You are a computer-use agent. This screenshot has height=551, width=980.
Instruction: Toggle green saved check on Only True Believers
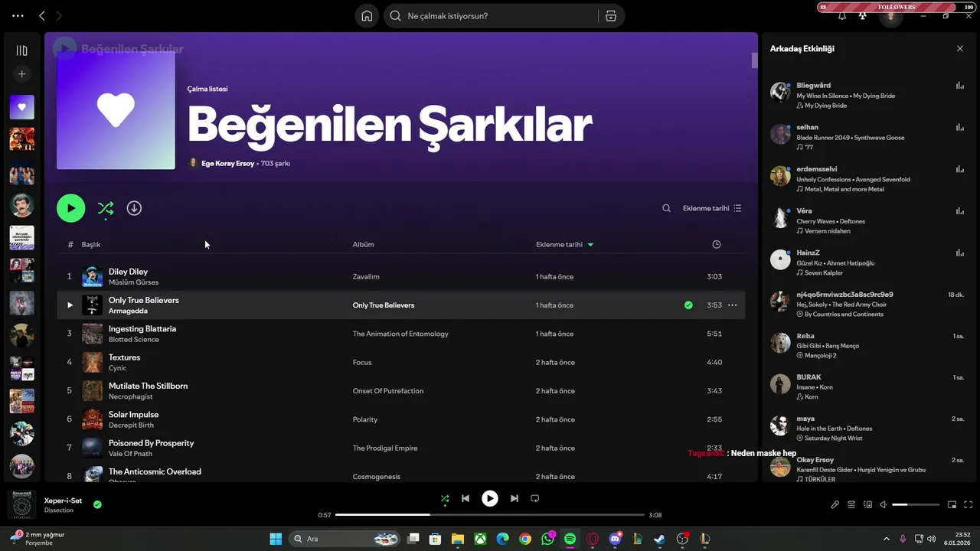pos(688,305)
